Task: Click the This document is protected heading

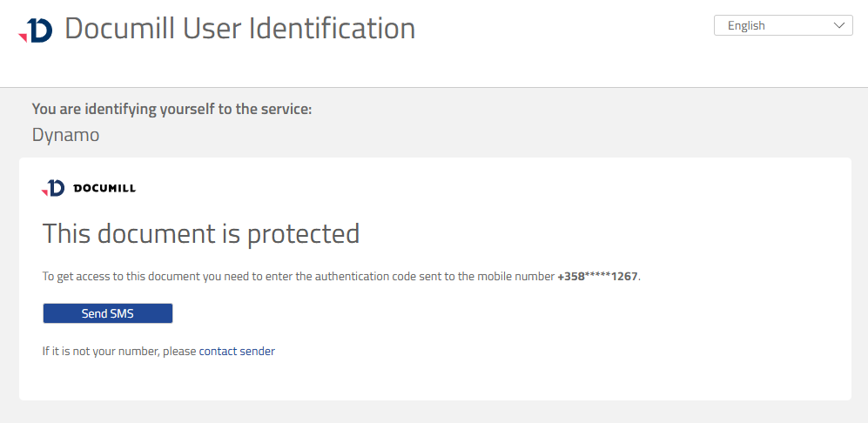Action: pyautogui.click(x=201, y=233)
